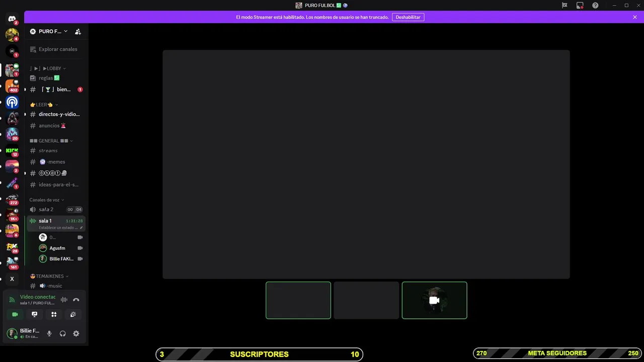
Task: Open activities button in voice panel
Action: 54,314
